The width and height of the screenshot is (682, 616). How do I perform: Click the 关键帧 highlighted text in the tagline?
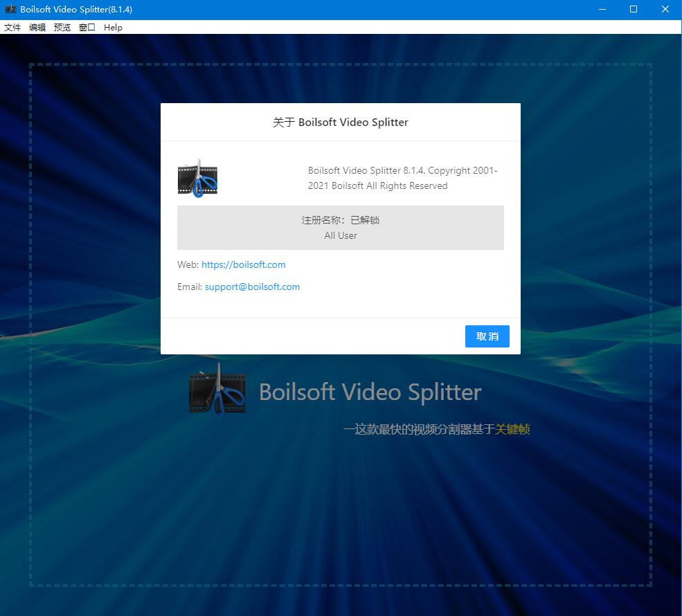tap(512, 430)
